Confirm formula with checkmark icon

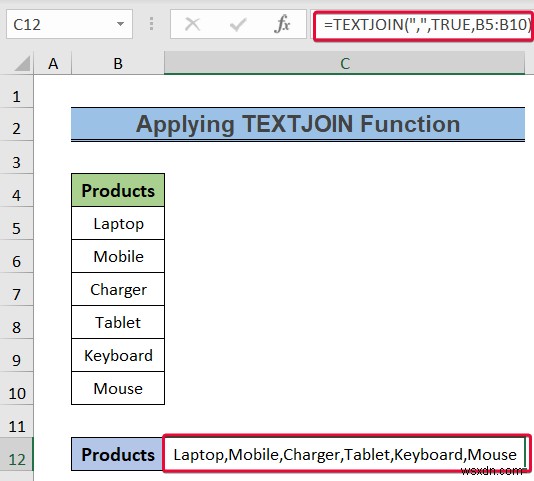click(238, 24)
